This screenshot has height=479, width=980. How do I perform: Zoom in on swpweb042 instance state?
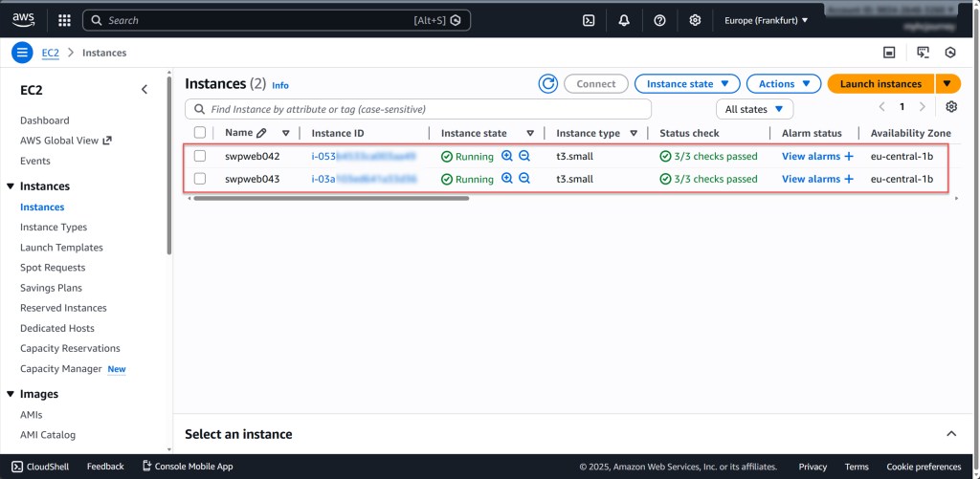click(507, 156)
